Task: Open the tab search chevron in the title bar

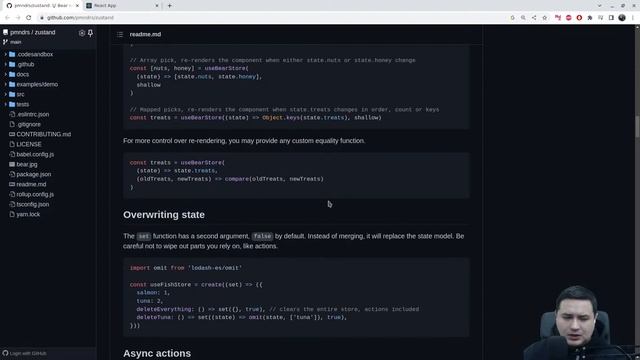Action: pos(599,6)
